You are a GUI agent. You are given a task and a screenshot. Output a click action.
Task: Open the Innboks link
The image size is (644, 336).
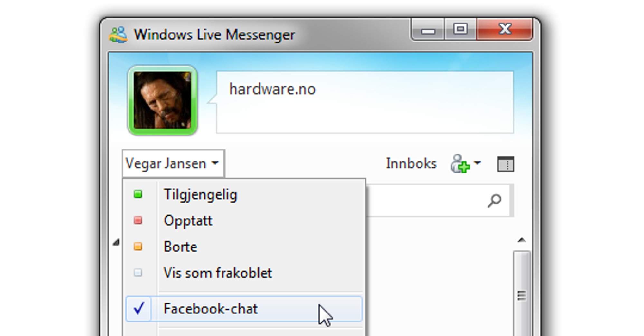click(x=411, y=163)
